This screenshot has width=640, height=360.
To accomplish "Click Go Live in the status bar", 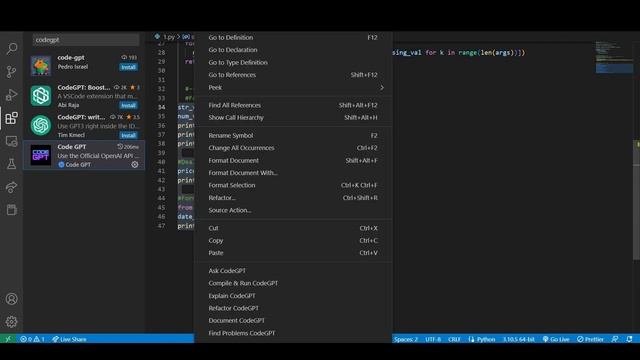I will coord(556,339).
